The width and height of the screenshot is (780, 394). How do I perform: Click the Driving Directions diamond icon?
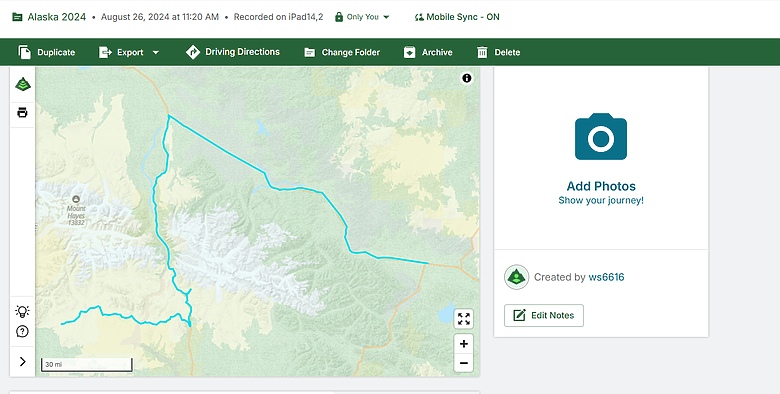pos(193,52)
